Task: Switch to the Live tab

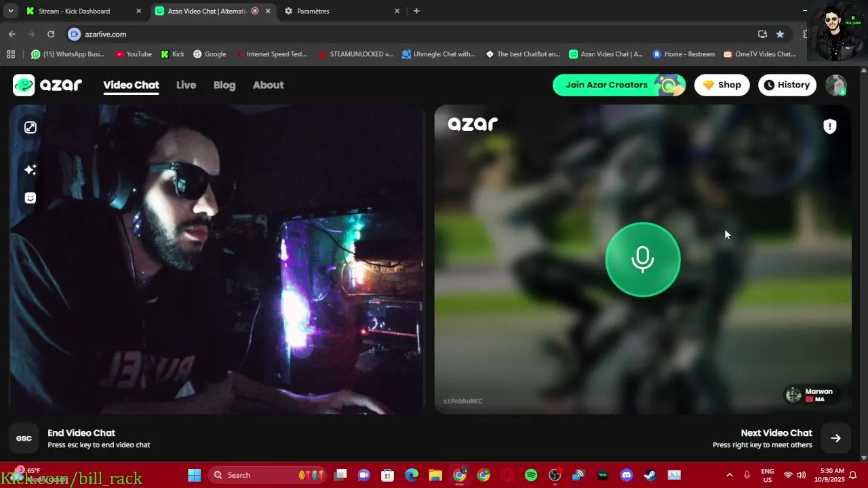Action: tap(186, 85)
